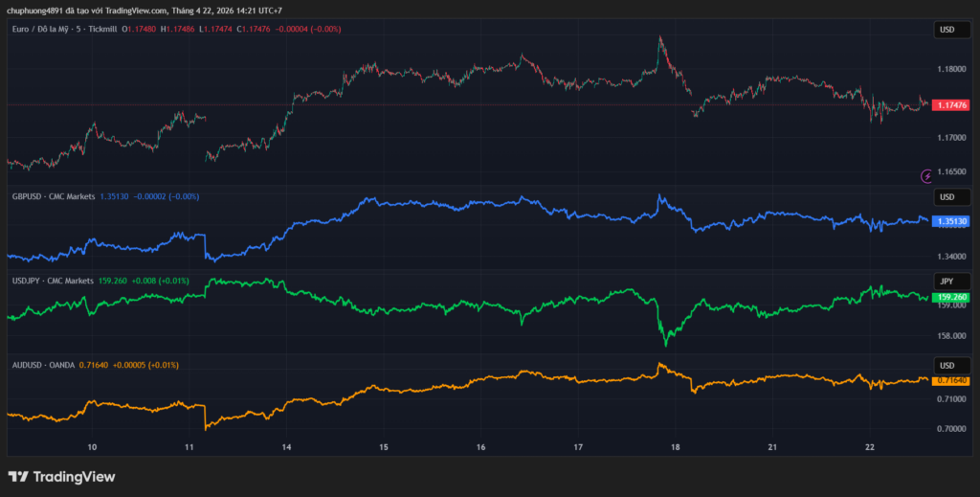Select the USDJPY CMC Markets legend label
Viewport: 980px width, 497px height.
point(53,281)
